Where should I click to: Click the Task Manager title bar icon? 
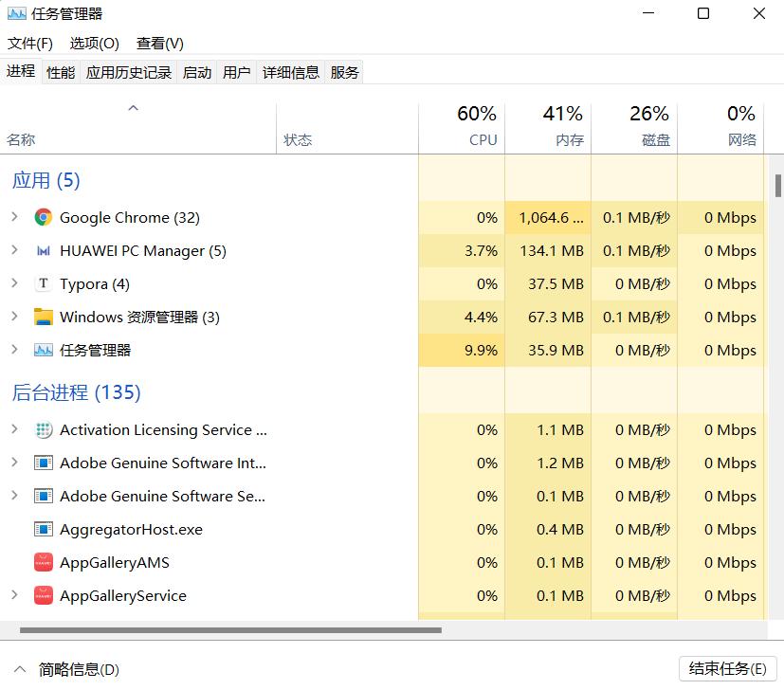pyautogui.click(x=16, y=13)
